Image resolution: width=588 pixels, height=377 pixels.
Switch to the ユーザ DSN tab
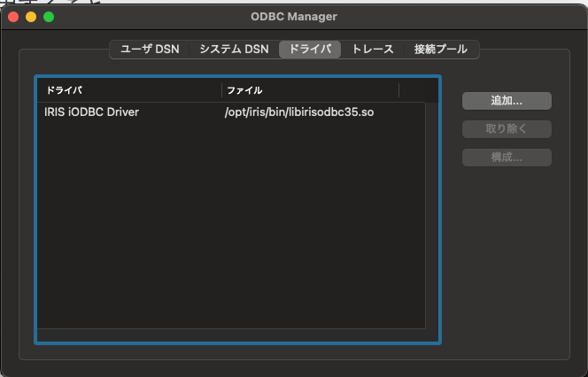[149, 50]
